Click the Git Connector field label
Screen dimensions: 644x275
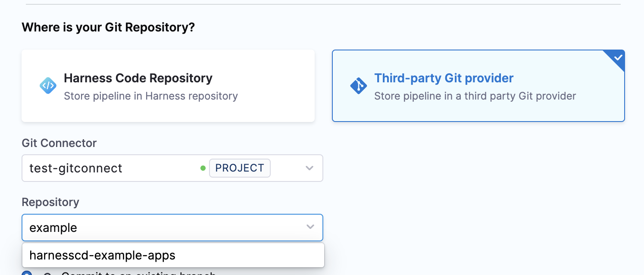[59, 143]
